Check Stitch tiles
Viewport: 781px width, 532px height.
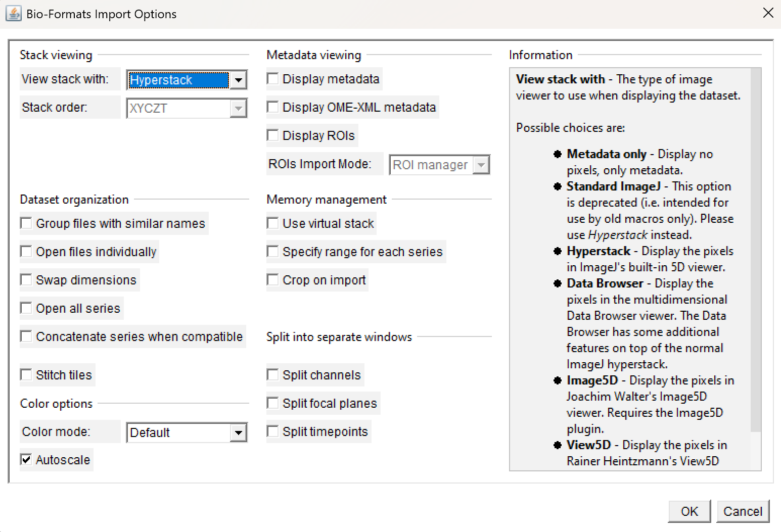[x=26, y=374]
